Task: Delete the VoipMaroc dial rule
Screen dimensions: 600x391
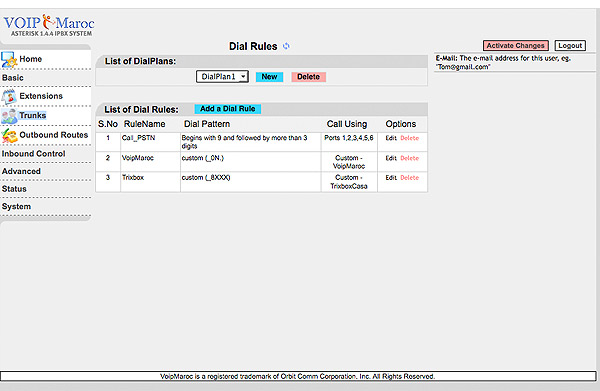Action: click(409, 158)
